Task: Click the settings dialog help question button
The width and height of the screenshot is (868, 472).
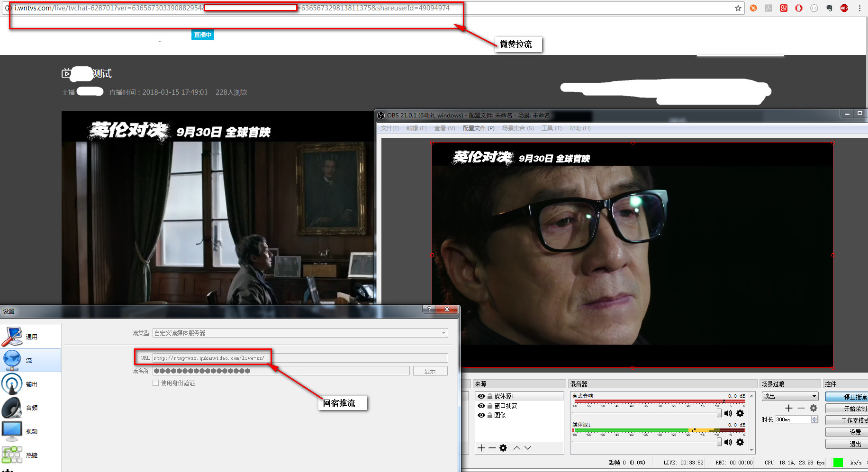Action: coord(429,309)
